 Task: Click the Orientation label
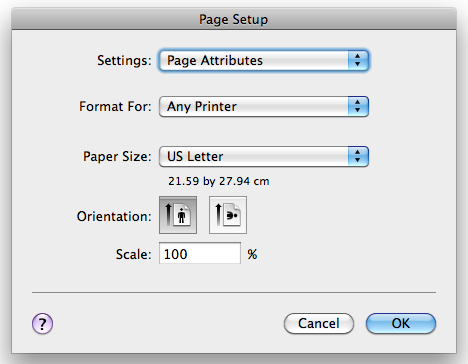tap(114, 216)
